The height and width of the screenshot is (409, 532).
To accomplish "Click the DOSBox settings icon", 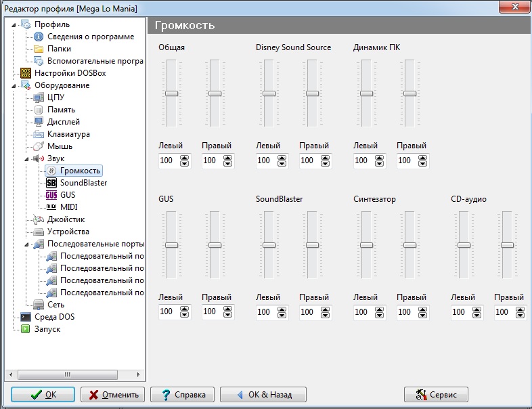I will click(x=26, y=73).
